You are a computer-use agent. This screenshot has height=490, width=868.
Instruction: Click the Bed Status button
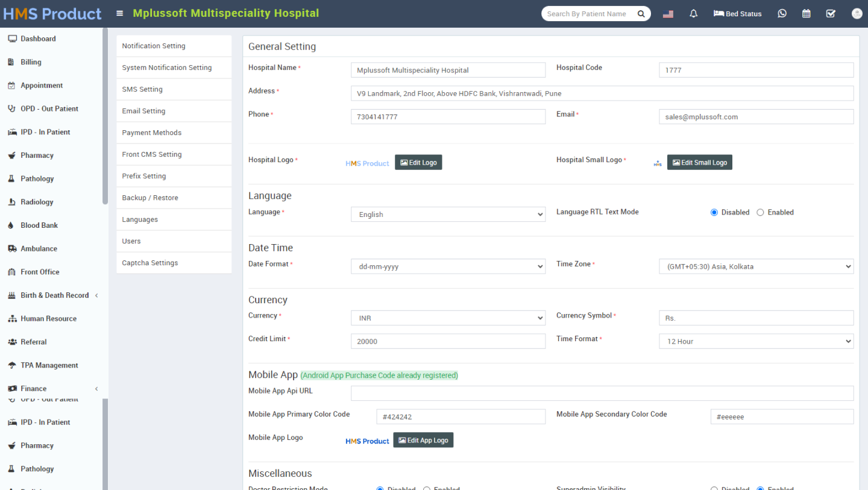pos(737,14)
